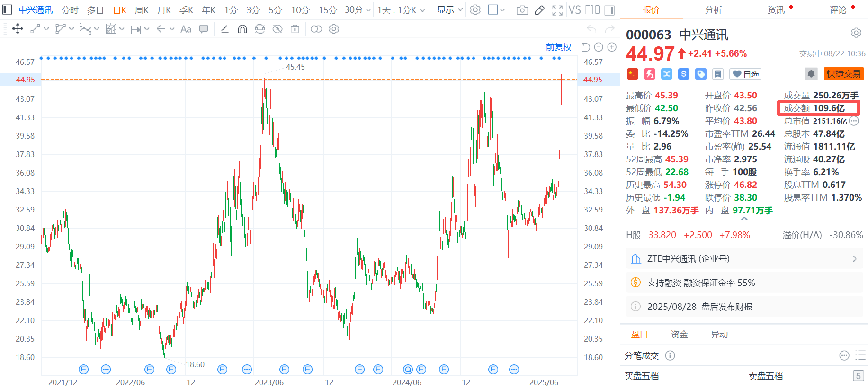Select the arrow annotation tool
The width and height of the screenshot is (868, 389).
pos(161,29)
